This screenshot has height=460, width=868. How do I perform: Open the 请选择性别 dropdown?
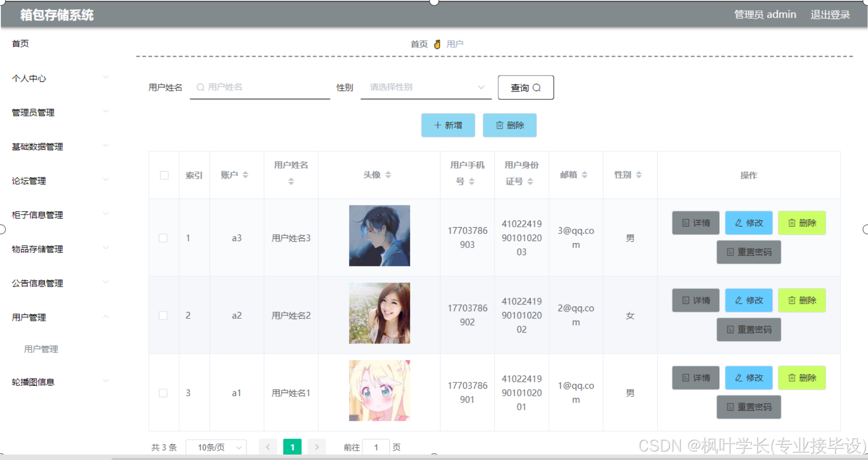(426, 87)
